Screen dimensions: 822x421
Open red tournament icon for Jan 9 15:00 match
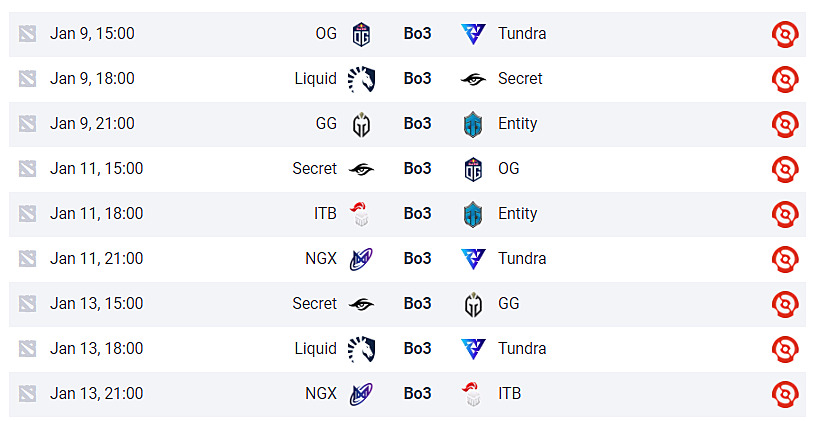point(785,34)
